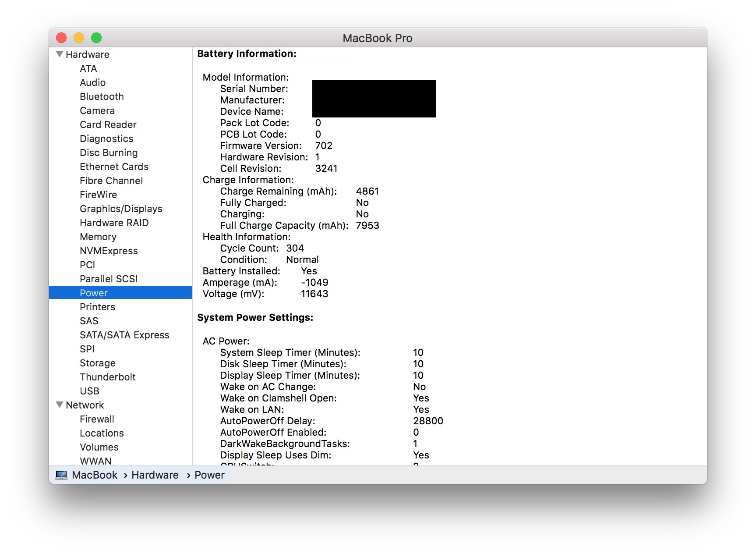Viewport: 756px width, 554px height.
Task: Click the Network category label
Action: [x=85, y=405]
